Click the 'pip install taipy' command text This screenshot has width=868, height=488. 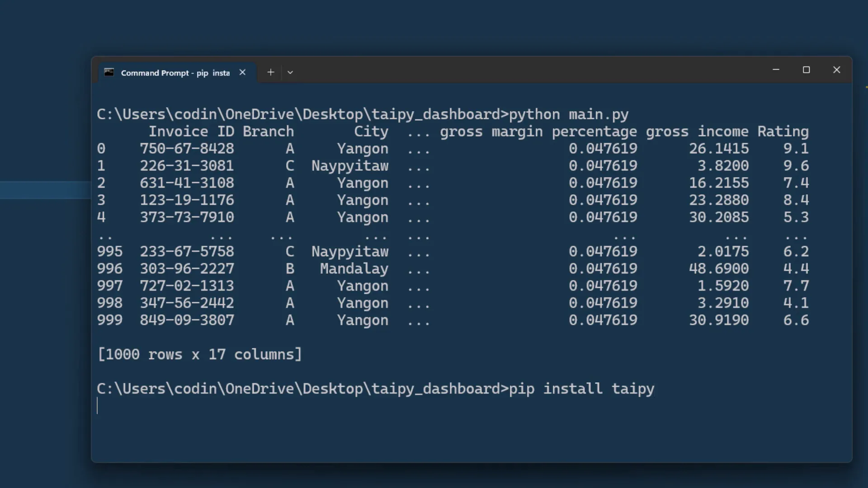click(x=581, y=389)
